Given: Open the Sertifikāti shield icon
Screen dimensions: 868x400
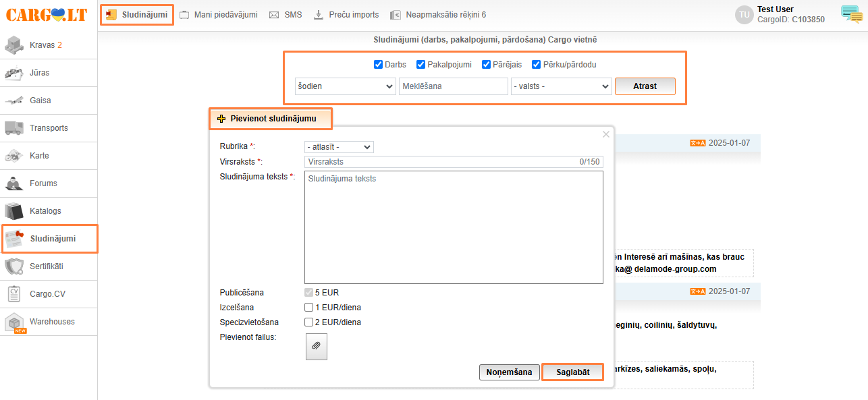Looking at the screenshot, I should (x=15, y=266).
